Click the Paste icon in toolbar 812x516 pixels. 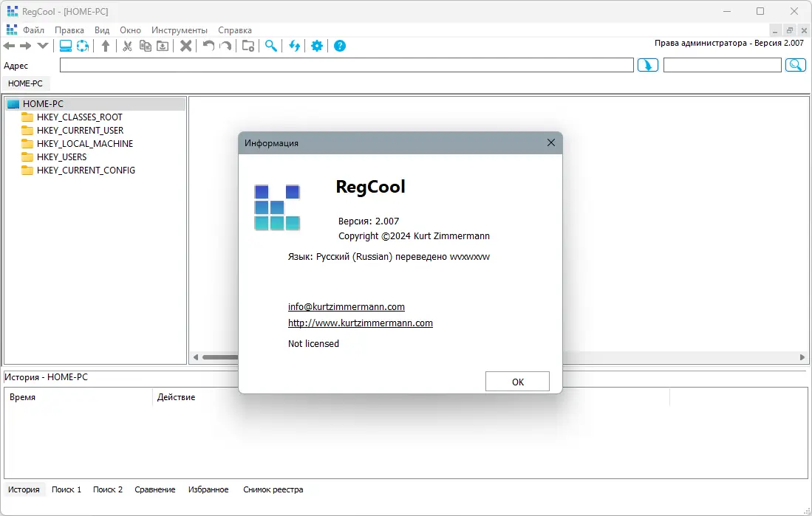(163, 46)
